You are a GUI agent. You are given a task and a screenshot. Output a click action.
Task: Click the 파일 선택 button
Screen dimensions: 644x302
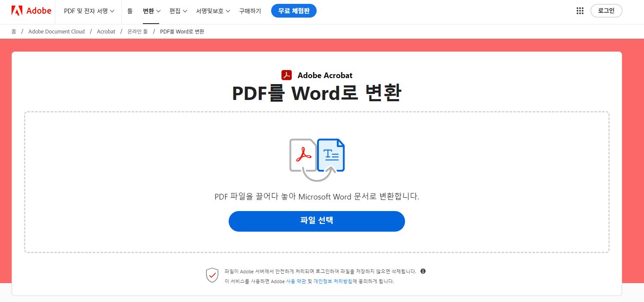[317, 221]
